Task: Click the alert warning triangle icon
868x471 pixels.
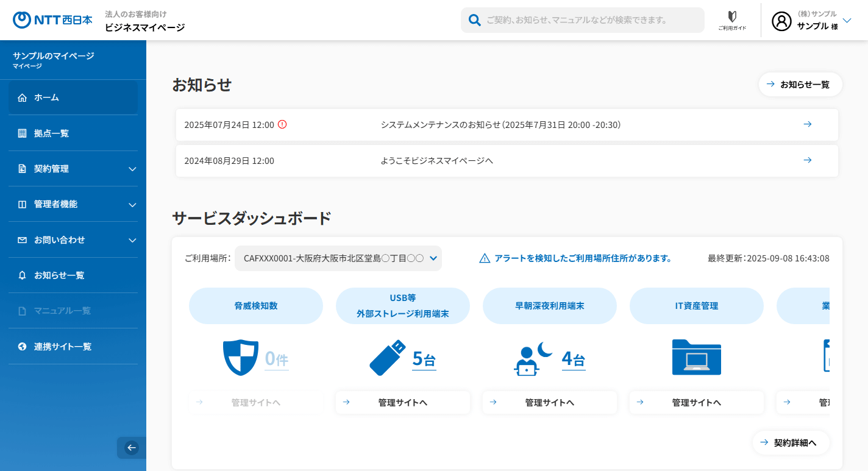Action: 483,258
